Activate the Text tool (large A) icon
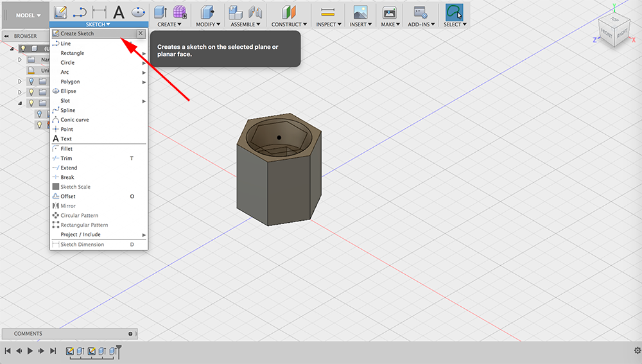 click(x=119, y=12)
